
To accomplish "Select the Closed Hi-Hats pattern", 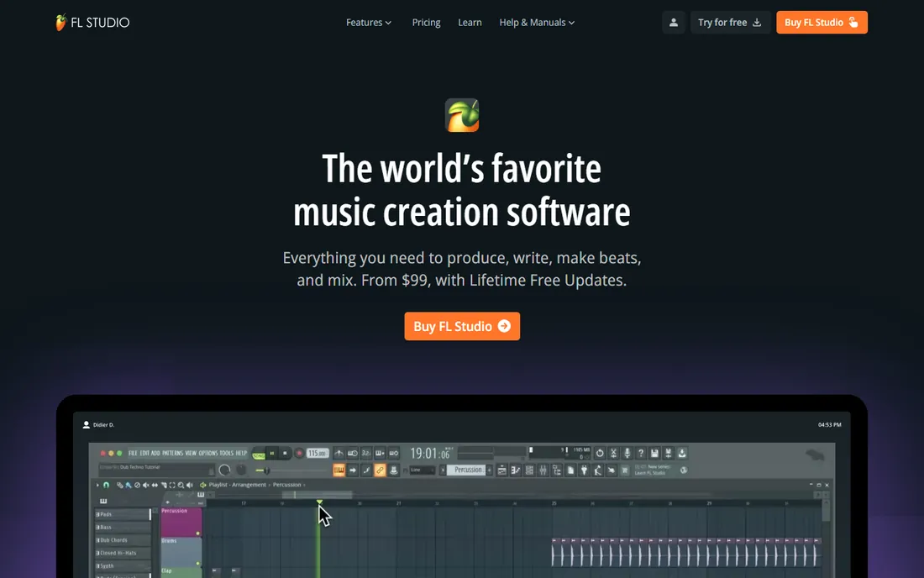I will [123, 553].
